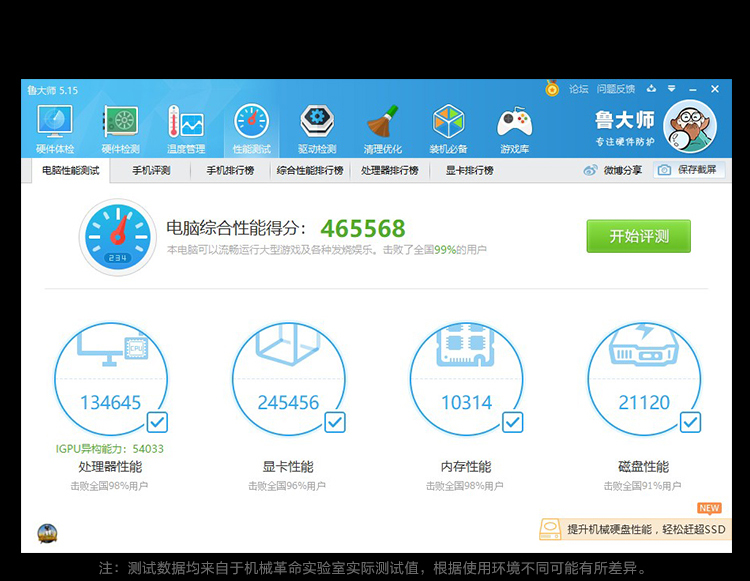
Task: Switch to the 手机排行榜 tab
Action: coord(230,170)
